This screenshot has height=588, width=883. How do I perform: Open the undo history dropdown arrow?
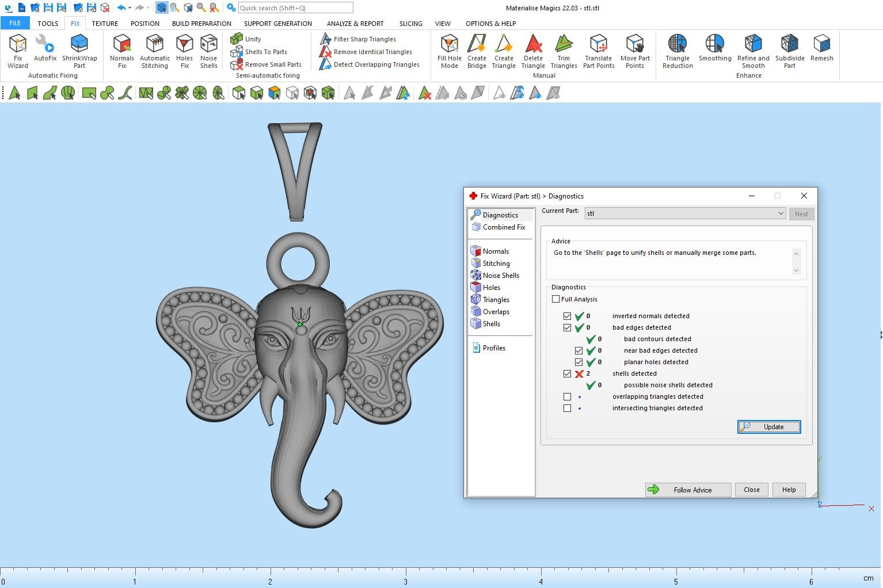pos(130,8)
